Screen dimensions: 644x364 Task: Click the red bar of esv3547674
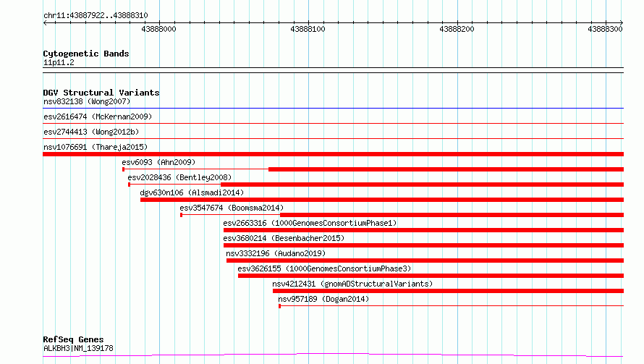click(402, 215)
